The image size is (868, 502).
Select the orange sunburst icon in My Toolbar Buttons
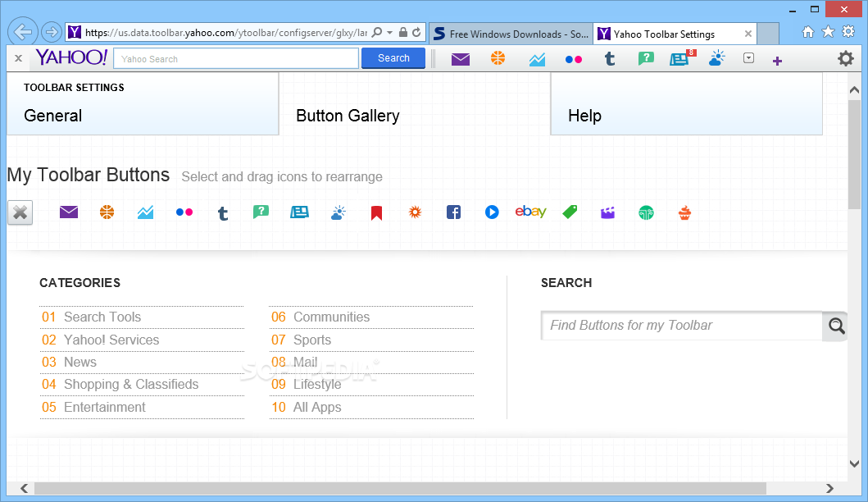point(416,212)
